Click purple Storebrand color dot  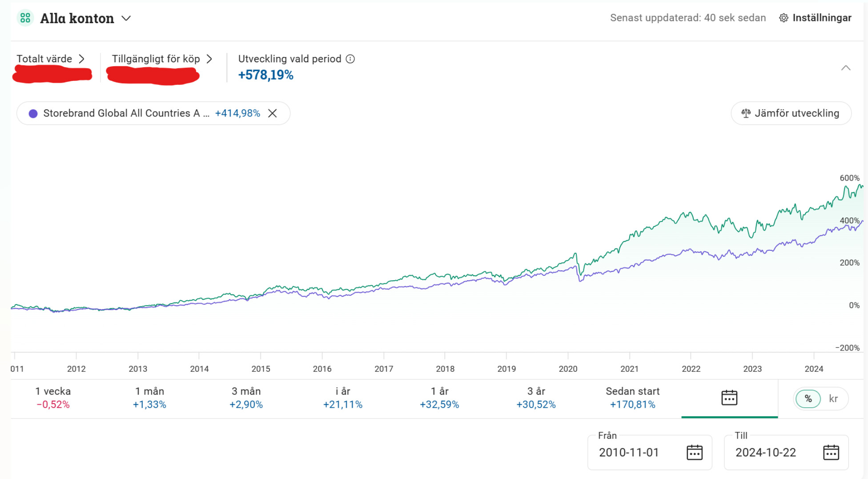[33, 113]
